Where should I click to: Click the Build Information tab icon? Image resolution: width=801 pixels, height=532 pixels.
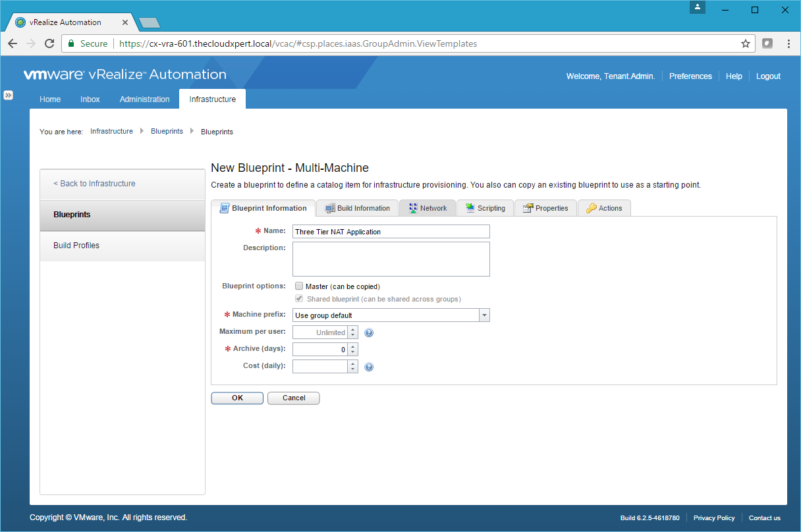pyautogui.click(x=330, y=208)
